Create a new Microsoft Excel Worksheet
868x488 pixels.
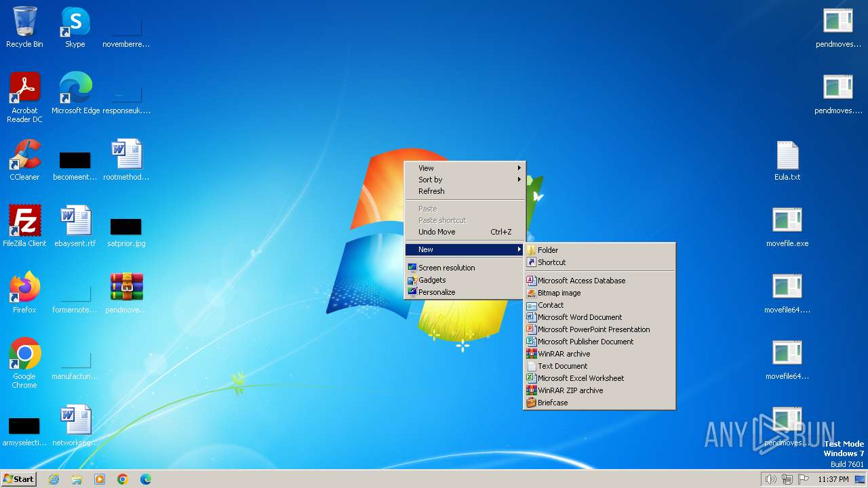pyautogui.click(x=599, y=378)
